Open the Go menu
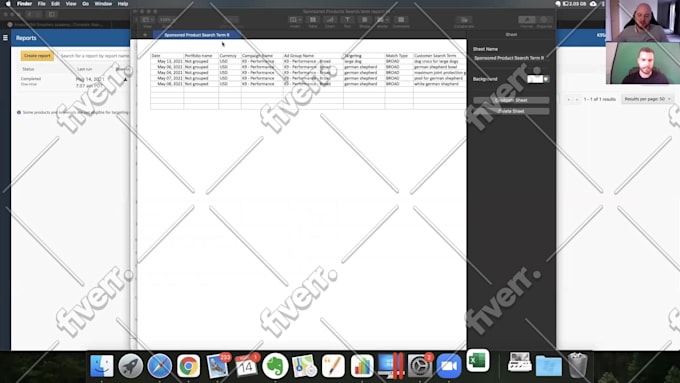 point(85,3)
